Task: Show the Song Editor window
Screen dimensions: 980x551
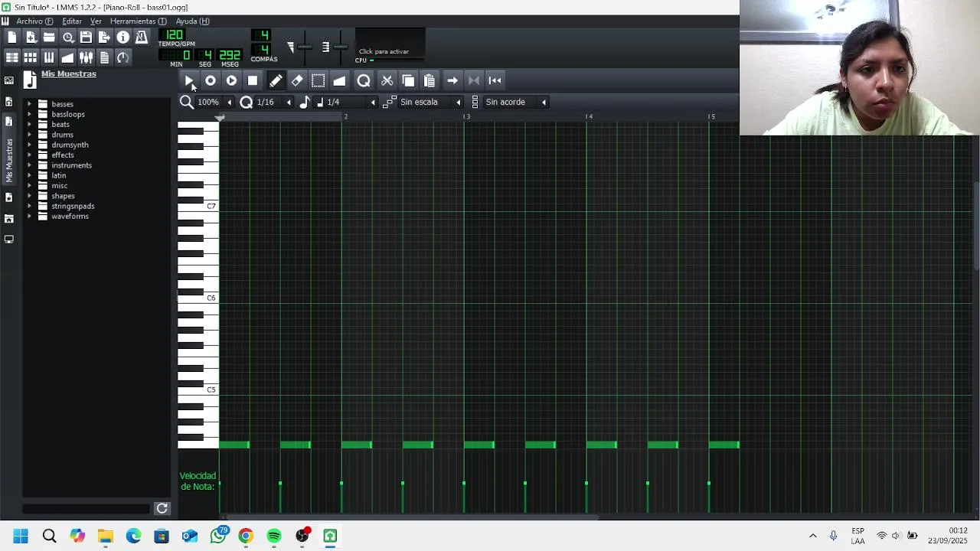Action: 12,57
